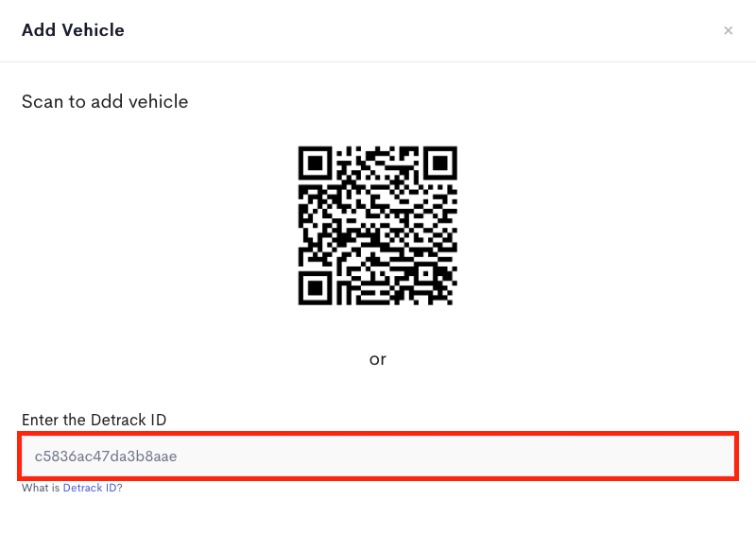
Task: Select the Add Vehicle dialog title
Action: pyautogui.click(x=73, y=30)
